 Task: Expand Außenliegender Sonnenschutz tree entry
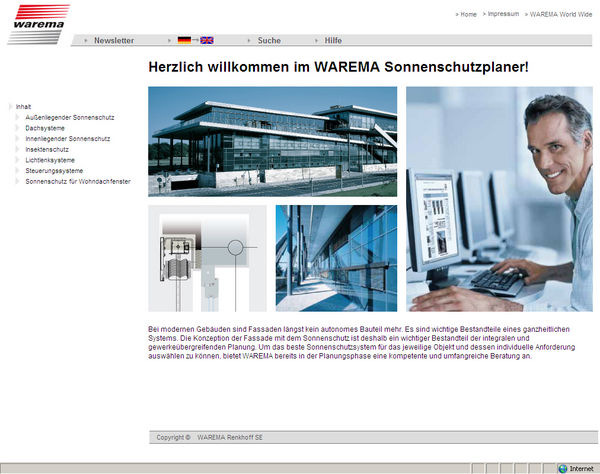pos(18,117)
